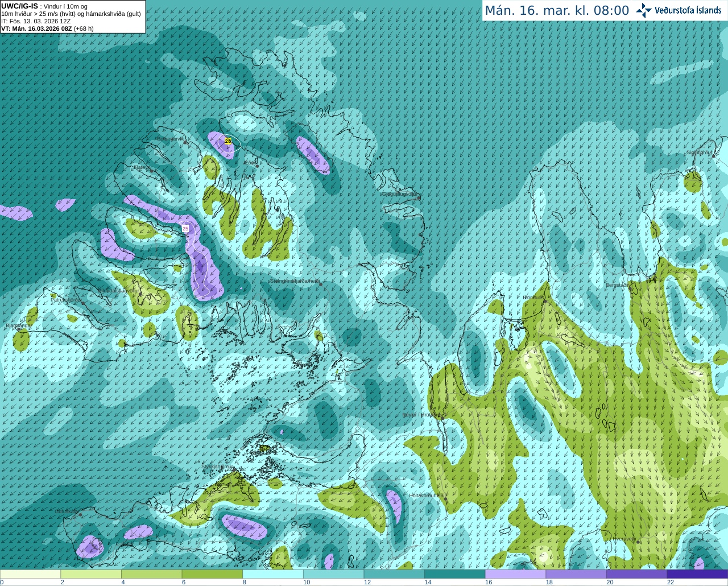Screen dimensions: 728x586
Task: Select the 20–22 m/s legend swatch
Action: coord(637,574)
